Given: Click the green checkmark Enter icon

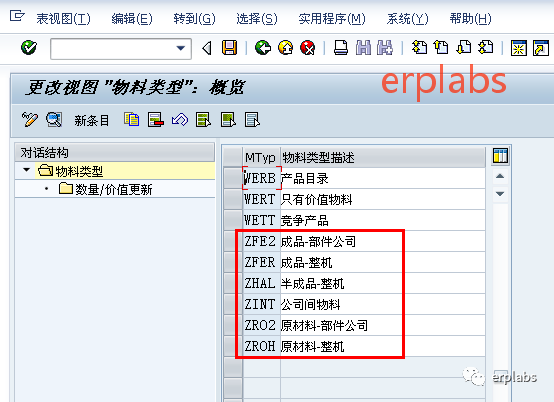Looking at the screenshot, I should 29,48.
